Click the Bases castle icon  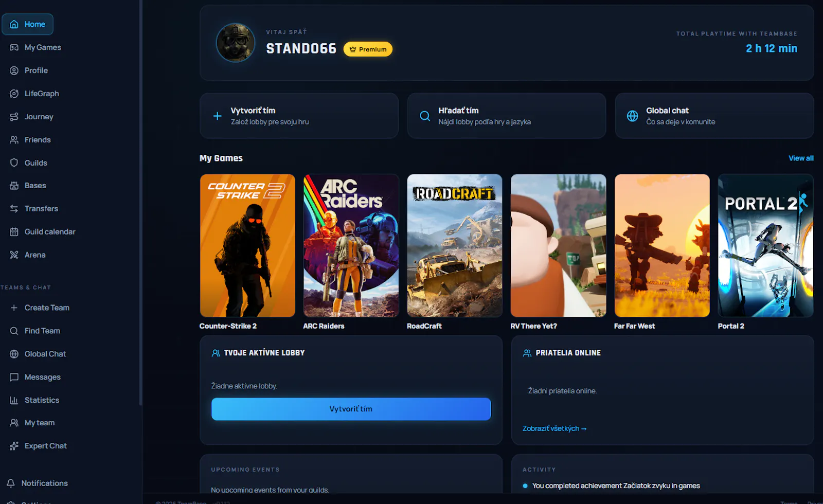[14, 186]
